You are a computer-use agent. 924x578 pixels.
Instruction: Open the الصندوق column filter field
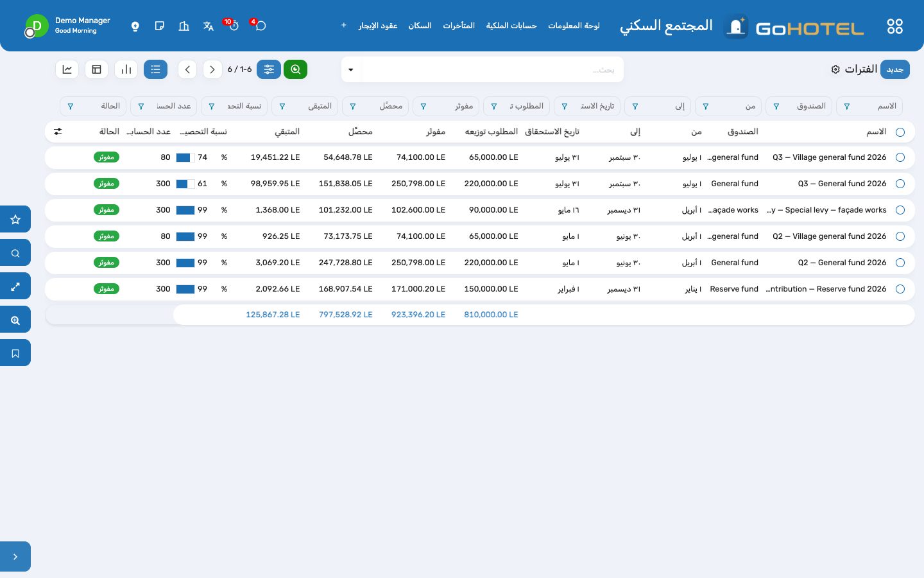click(799, 106)
